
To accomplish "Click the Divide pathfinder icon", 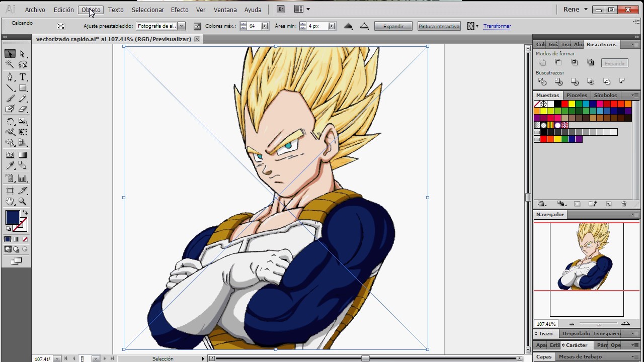I will coord(542,81).
